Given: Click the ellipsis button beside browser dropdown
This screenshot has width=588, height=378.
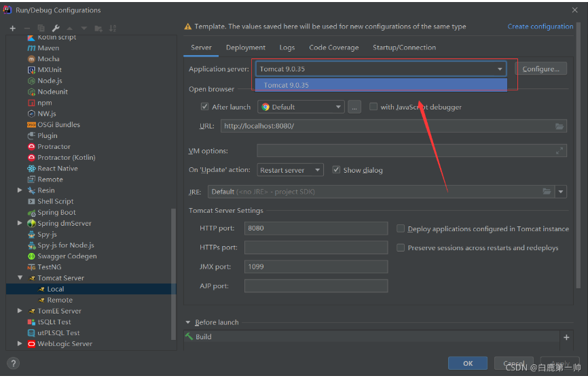Looking at the screenshot, I should click(x=354, y=107).
